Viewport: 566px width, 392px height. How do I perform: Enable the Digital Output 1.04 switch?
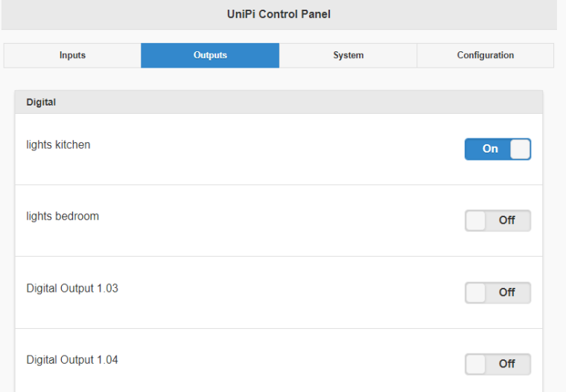pos(497,364)
